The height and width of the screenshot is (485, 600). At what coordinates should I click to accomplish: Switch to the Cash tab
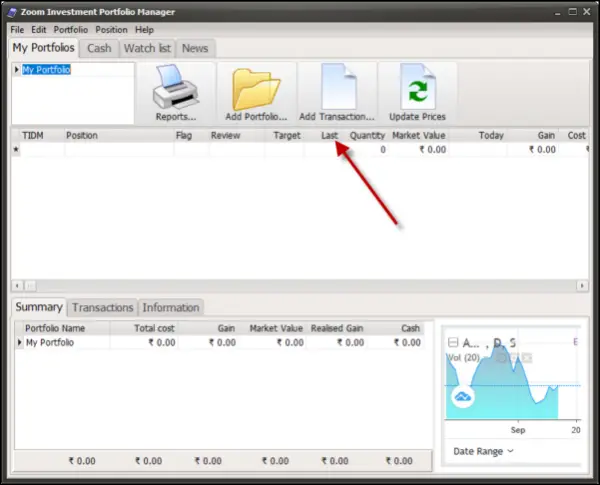[99, 48]
